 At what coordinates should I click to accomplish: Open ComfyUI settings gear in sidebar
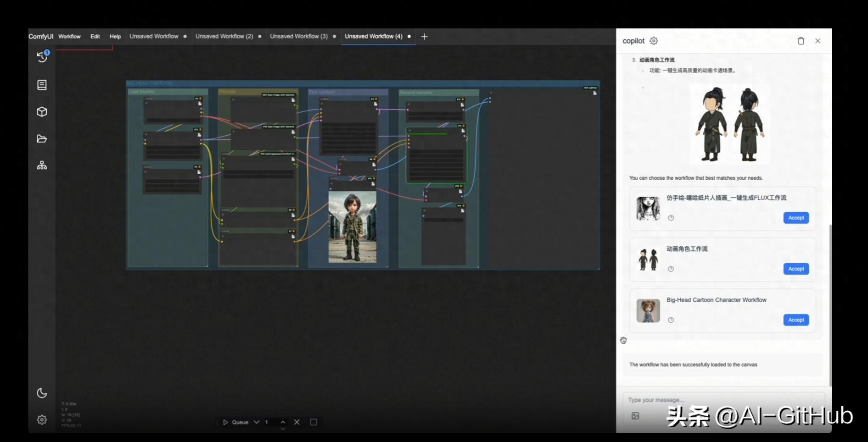[x=42, y=420]
